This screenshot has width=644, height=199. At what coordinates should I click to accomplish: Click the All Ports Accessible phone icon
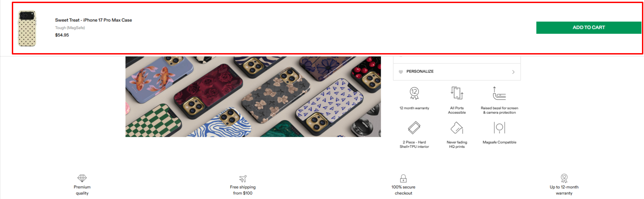457,93
